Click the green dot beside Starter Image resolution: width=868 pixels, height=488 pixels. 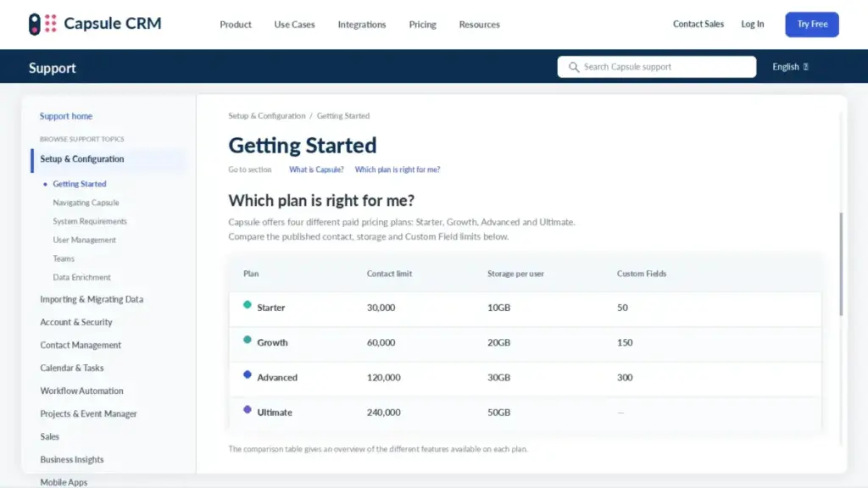point(248,305)
